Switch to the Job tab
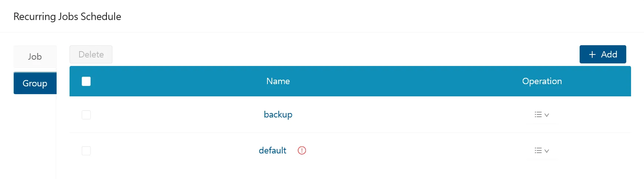The image size is (644, 179). tap(35, 57)
